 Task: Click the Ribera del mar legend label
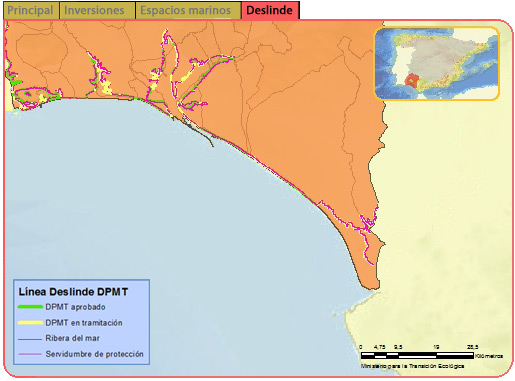pos(73,338)
